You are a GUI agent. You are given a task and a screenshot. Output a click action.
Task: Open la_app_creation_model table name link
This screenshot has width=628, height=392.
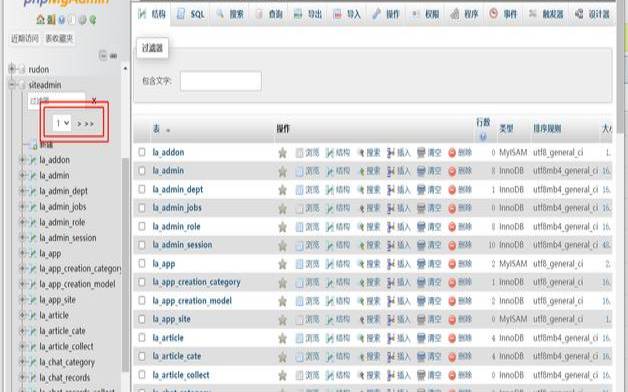pyautogui.click(x=192, y=301)
